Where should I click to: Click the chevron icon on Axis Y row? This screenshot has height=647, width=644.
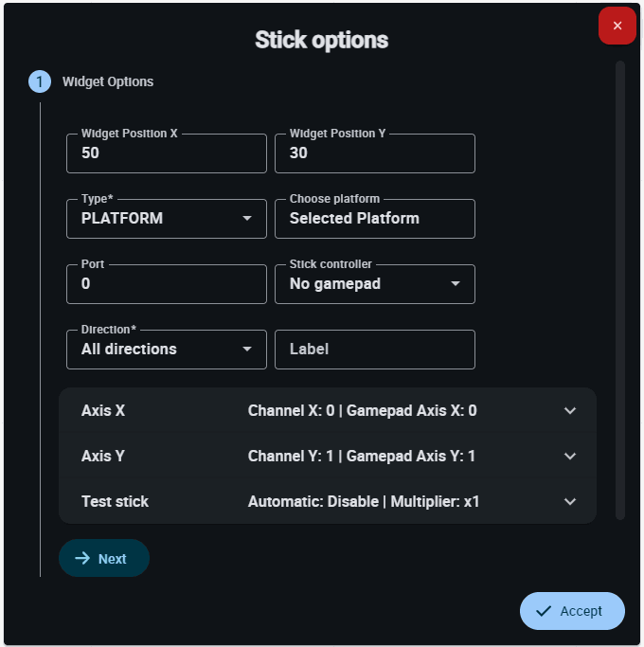pyautogui.click(x=570, y=457)
